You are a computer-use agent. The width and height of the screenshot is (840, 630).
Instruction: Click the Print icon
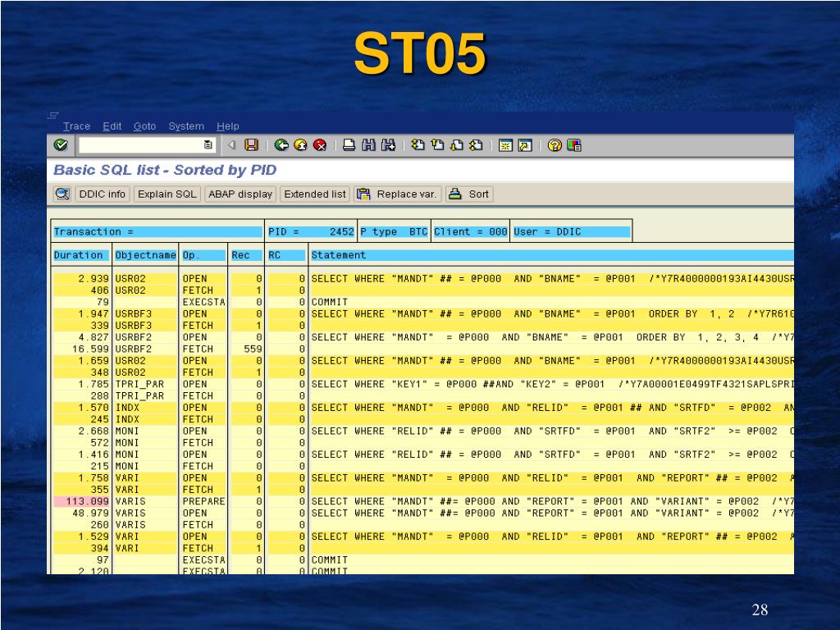pos(349,144)
